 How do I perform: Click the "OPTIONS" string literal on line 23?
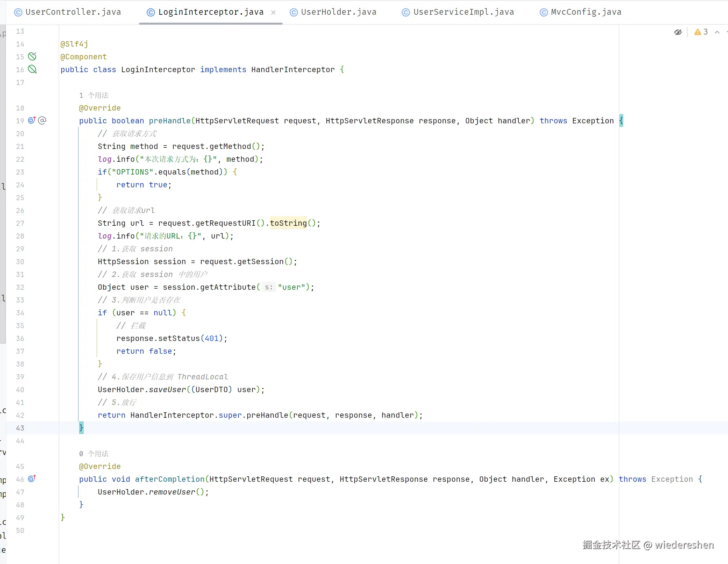point(133,172)
